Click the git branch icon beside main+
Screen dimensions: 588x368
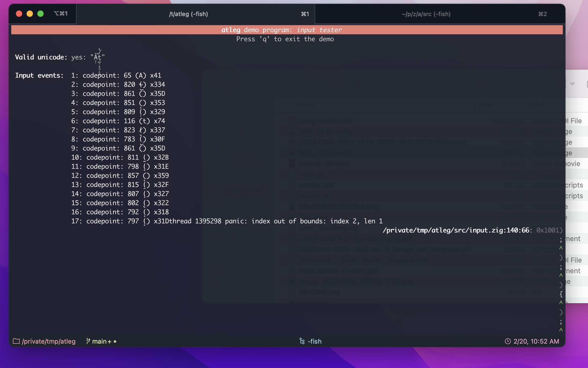pos(88,341)
